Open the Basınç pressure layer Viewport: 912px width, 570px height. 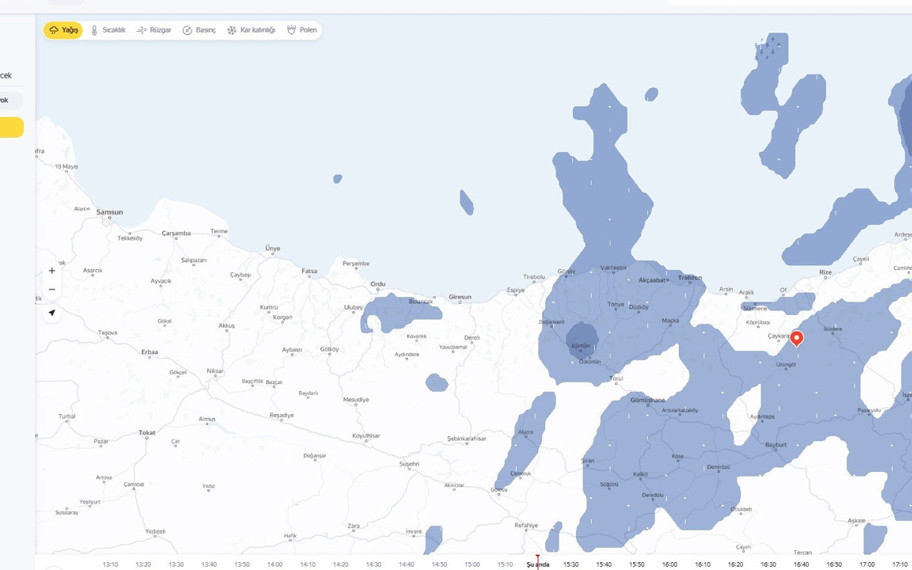click(199, 30)
